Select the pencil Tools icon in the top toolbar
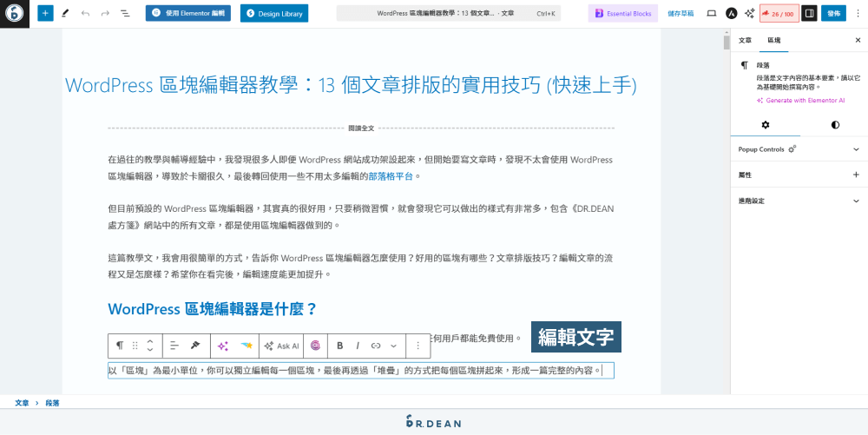868x435 pixels. (x=65, y=13)
